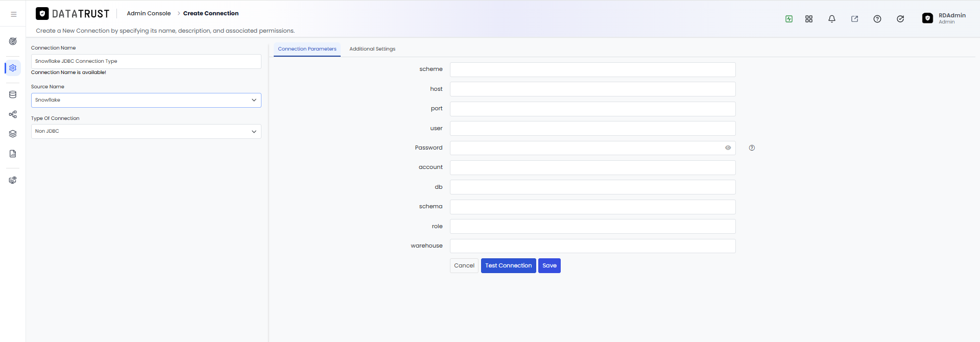980x342 pixels.
Task: Click the account input field
Action: click(592, 167)
